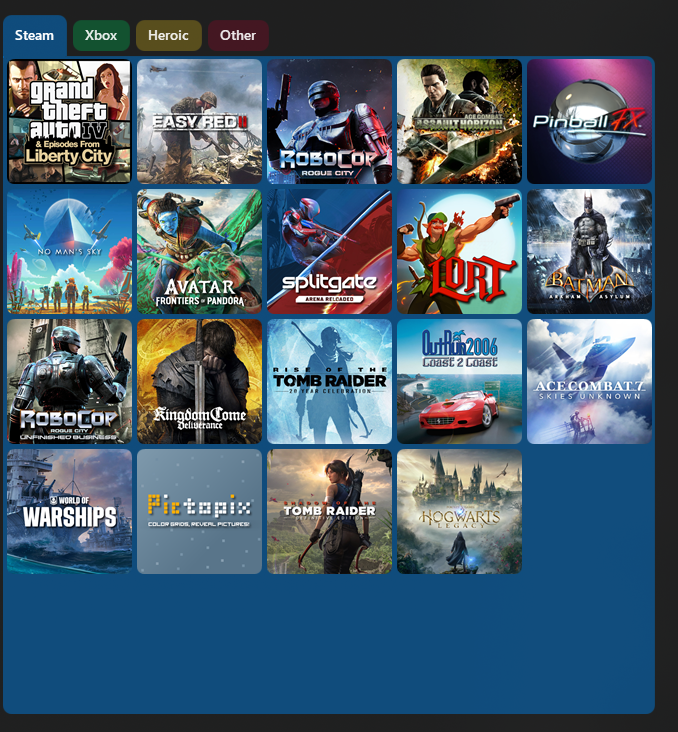Screen dimensions: 678x732
Task: Open Avatar Frontiers of Pandora
Action: (x=199, y=252)
